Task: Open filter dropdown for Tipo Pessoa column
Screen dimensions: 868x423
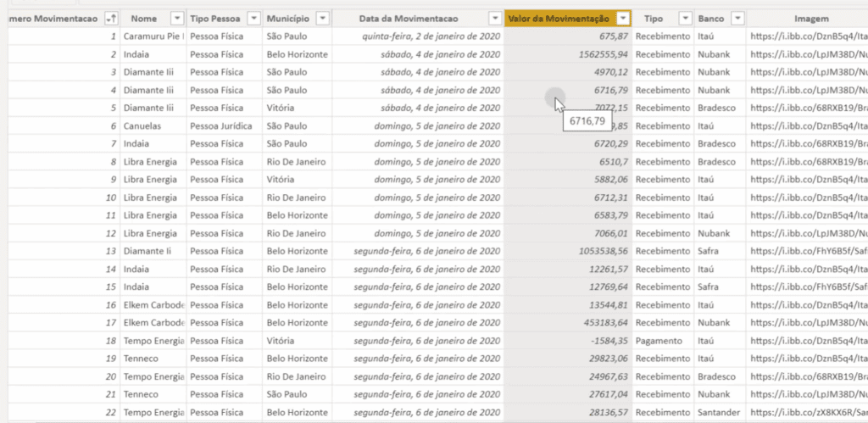Action: pos(253,19)
